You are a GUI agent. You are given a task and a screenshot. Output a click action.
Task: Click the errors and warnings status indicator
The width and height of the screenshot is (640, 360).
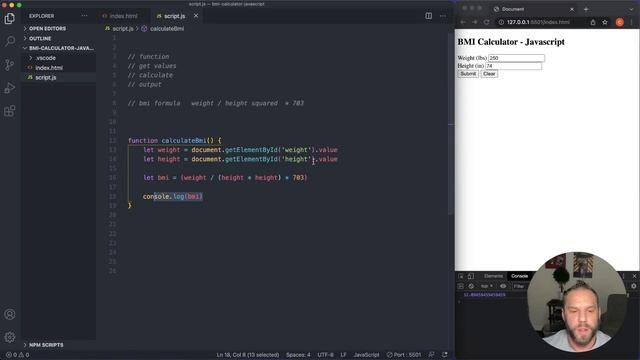click(x=18, y=355)
